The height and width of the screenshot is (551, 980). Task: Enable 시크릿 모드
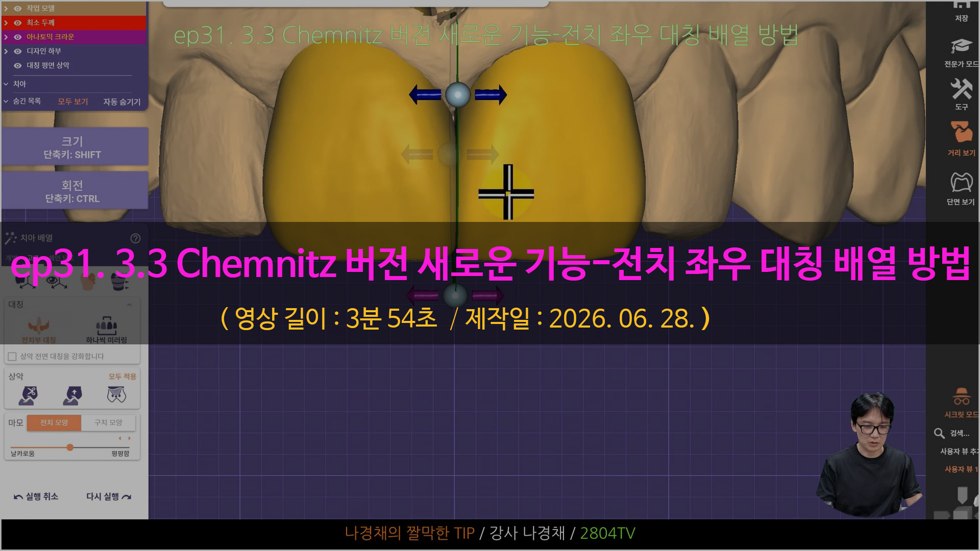coord(962,403)
